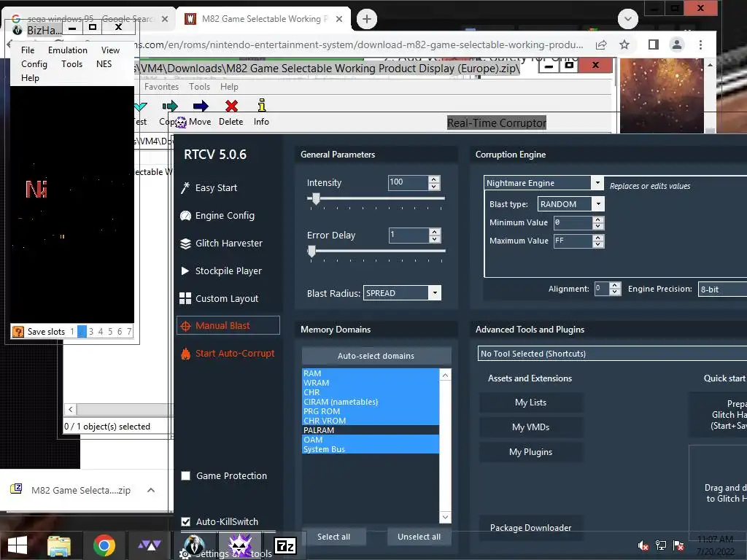Open 7-Zip Favorites menu
This screenshot has height=560, width=747.
click(x=161, y=87)
